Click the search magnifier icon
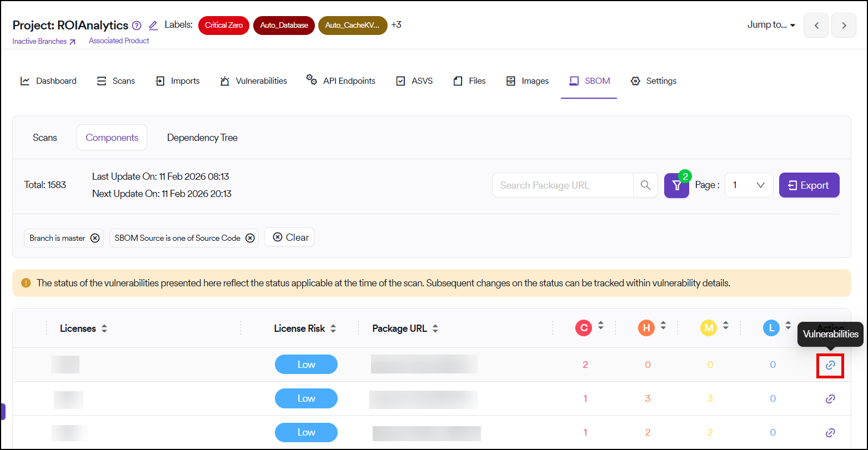Image resolution: width=868 pixels, height=450 pixels. coord(645,185)
